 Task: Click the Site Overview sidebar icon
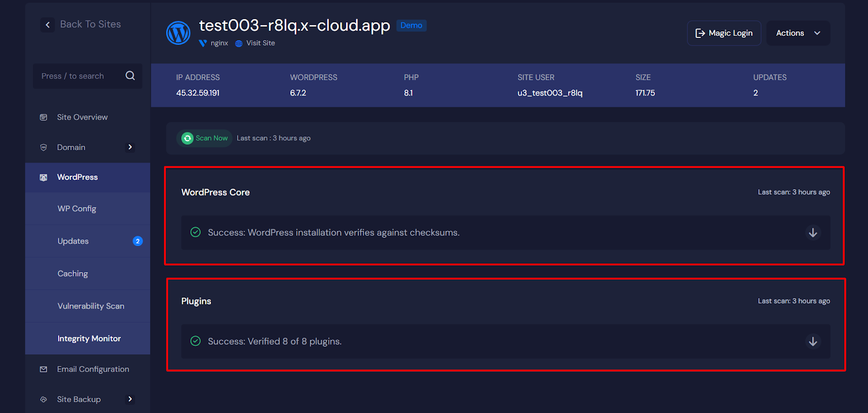point(43,117)
